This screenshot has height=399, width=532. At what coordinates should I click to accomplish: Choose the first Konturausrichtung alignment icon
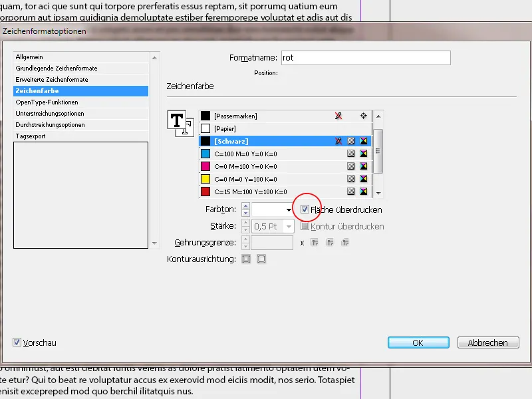coord(246,259)
